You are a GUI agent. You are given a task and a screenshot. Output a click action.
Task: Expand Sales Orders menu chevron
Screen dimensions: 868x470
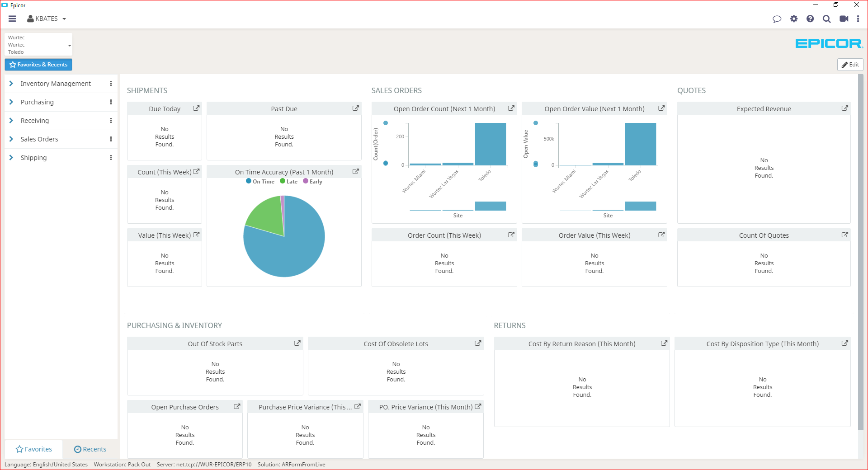(11, 139)
